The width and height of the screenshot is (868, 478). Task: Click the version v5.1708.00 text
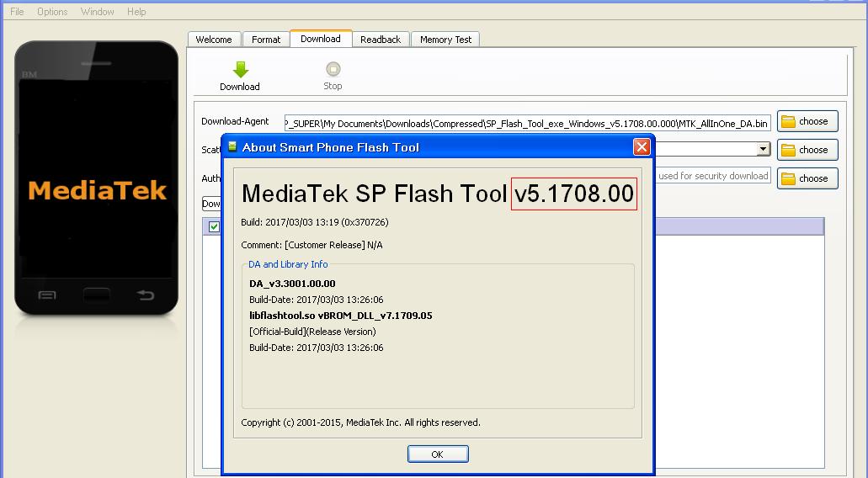pos(574,194)
